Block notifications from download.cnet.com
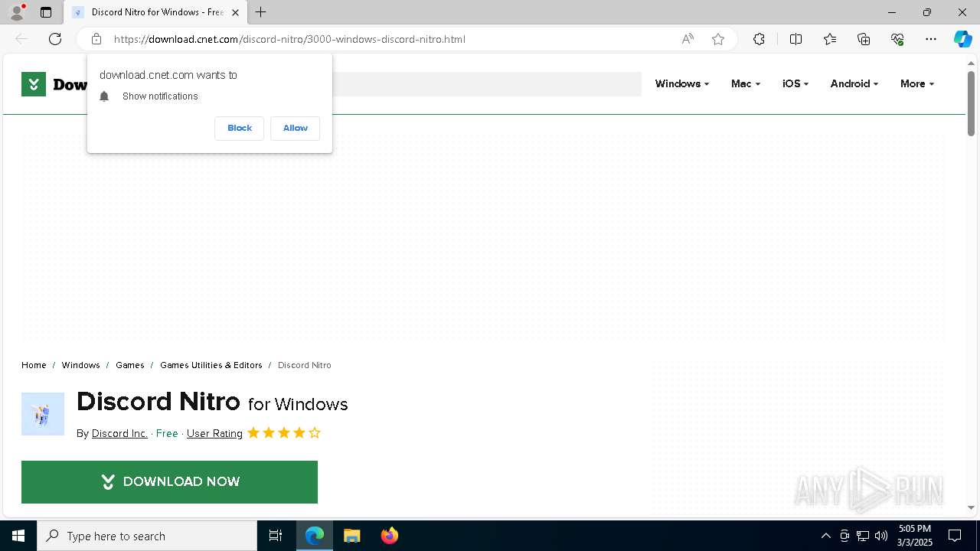 point(240,128)
